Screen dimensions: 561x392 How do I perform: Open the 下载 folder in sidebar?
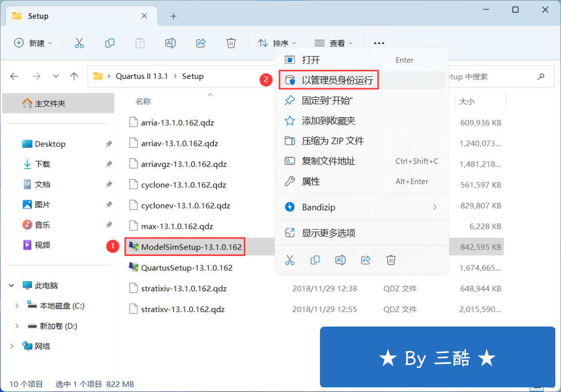coord(43,164)
